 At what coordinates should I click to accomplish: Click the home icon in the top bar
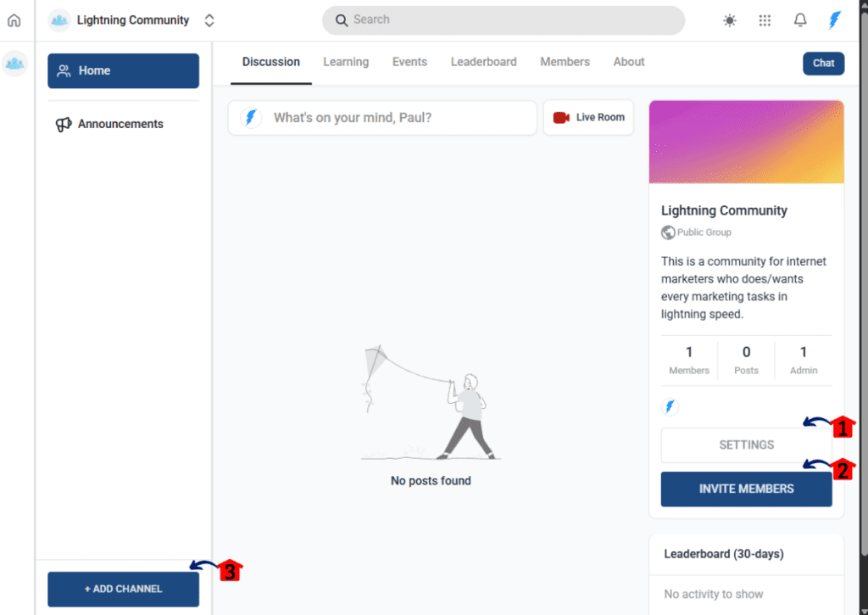[x=14, y=20]
